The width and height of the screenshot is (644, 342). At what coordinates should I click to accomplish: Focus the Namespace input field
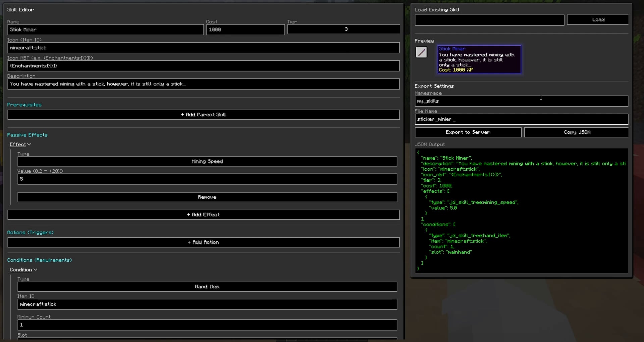tap(521, 101)
